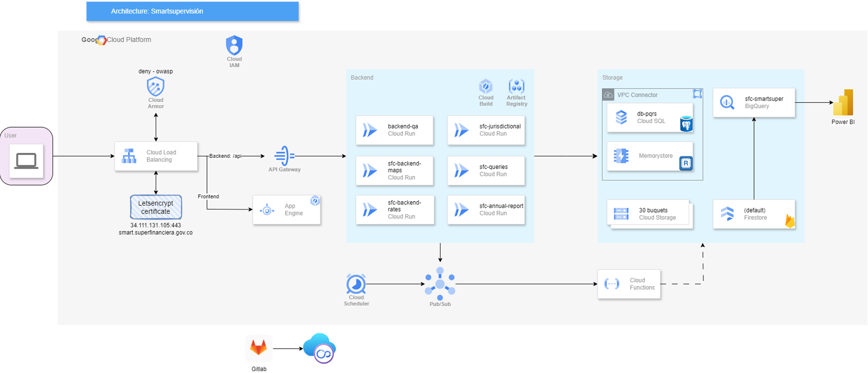Select the IP address 34.111.131.105:443 text
The image size is (868, 373).
pyautogui.click(x=156, y=225)
